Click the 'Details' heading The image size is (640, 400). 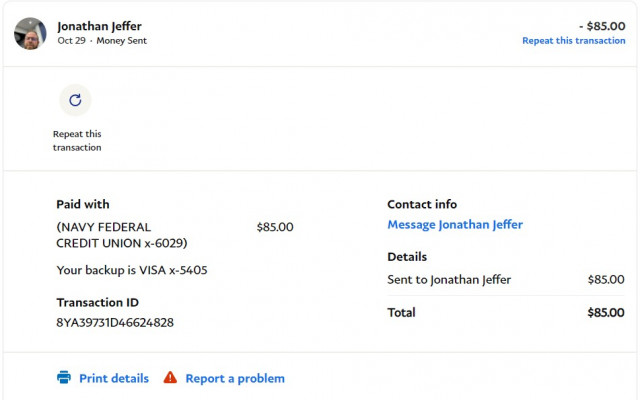pyautogui.click(x=407, y=257)
